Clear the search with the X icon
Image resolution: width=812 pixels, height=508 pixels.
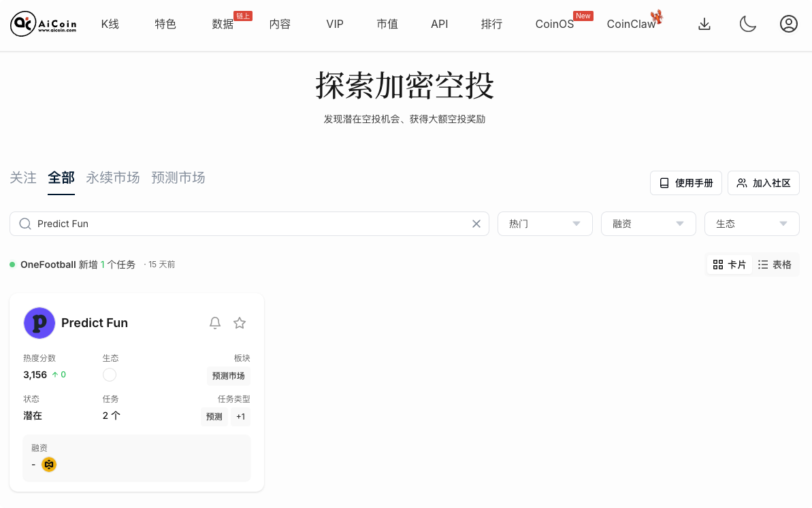(x=476, y=223)
